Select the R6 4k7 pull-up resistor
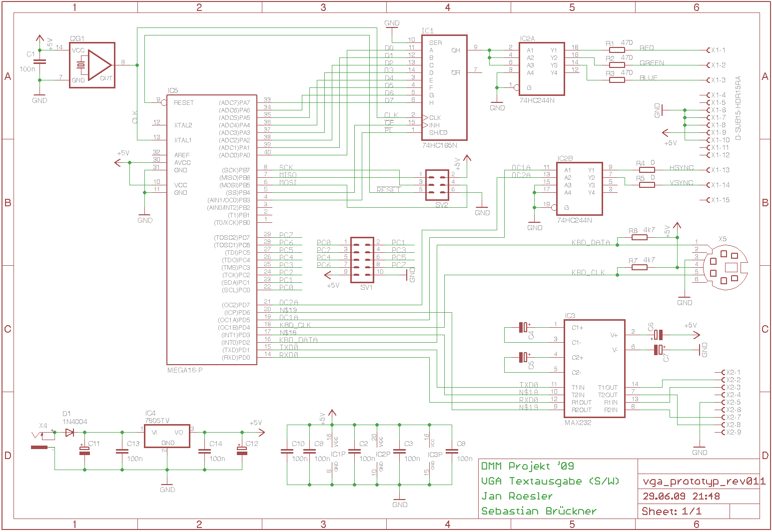772x532 pixels. tap(640, 237)
